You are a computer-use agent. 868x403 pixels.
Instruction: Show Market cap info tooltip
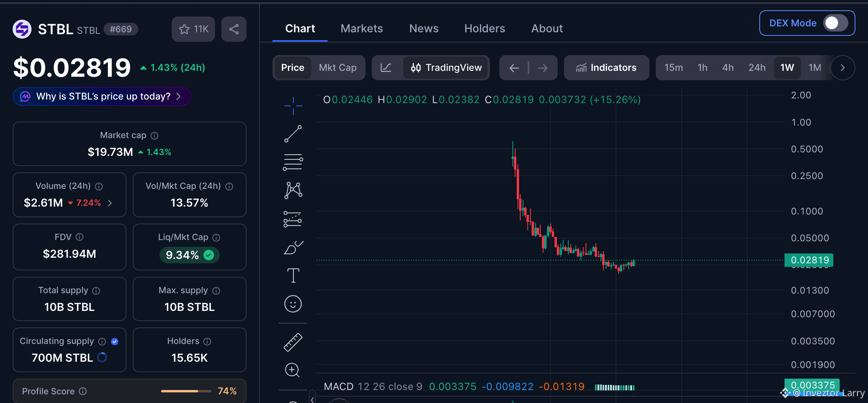point(154,136)
